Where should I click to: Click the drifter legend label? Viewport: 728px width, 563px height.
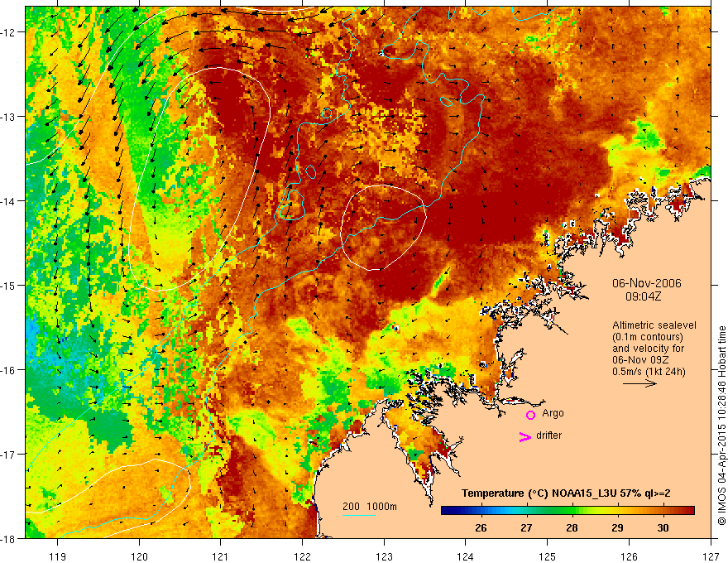coord(548,435)
